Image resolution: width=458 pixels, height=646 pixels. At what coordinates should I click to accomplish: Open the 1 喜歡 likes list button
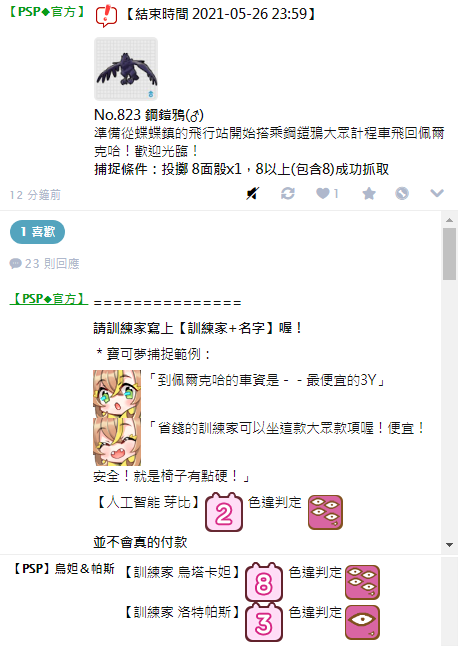coord(37,232)
